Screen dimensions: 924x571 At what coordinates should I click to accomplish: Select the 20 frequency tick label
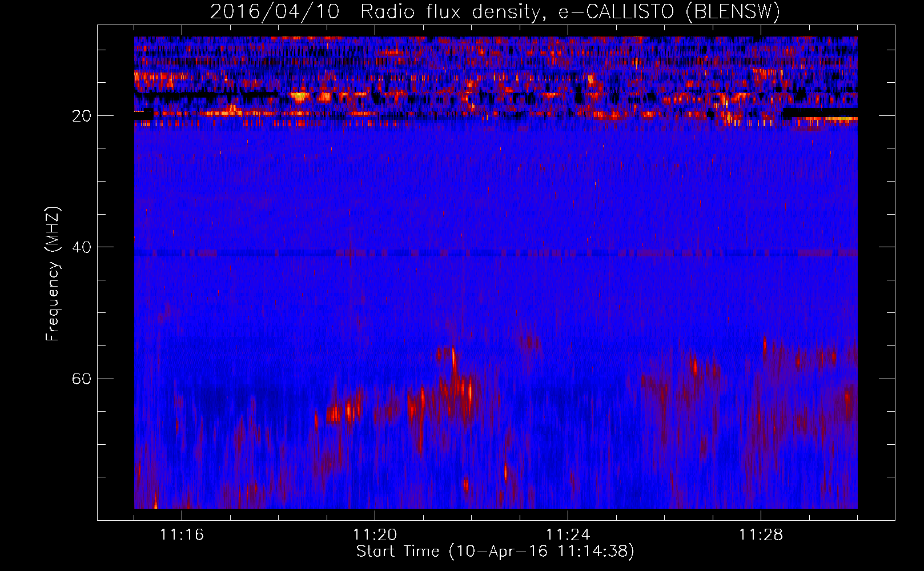(81, 116)
